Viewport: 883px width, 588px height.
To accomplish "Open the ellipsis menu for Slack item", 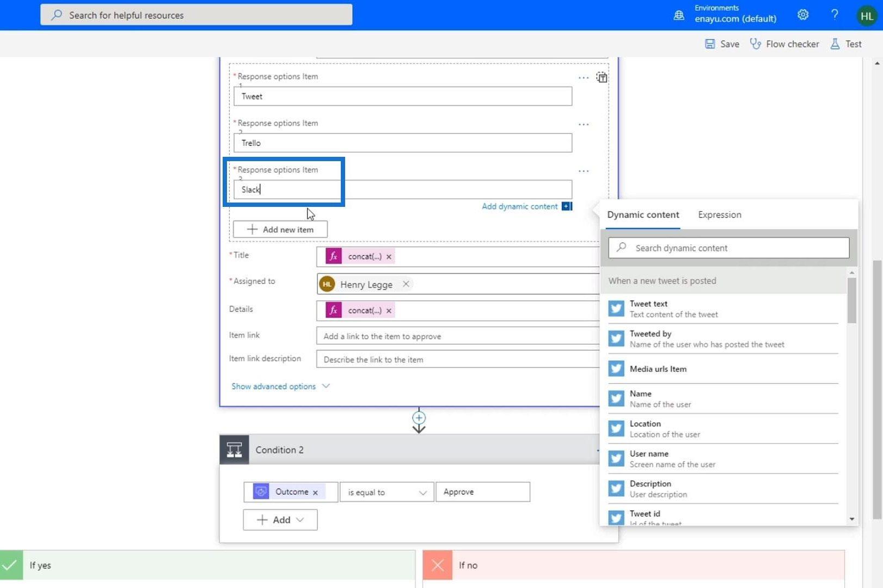I will tap(584, 171).
